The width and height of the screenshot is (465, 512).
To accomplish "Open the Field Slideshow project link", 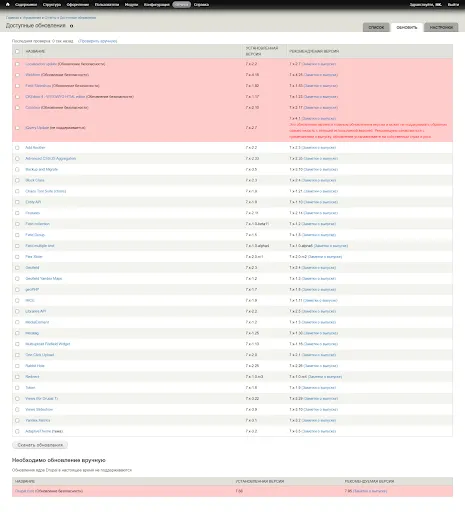I will click(38, 86).
